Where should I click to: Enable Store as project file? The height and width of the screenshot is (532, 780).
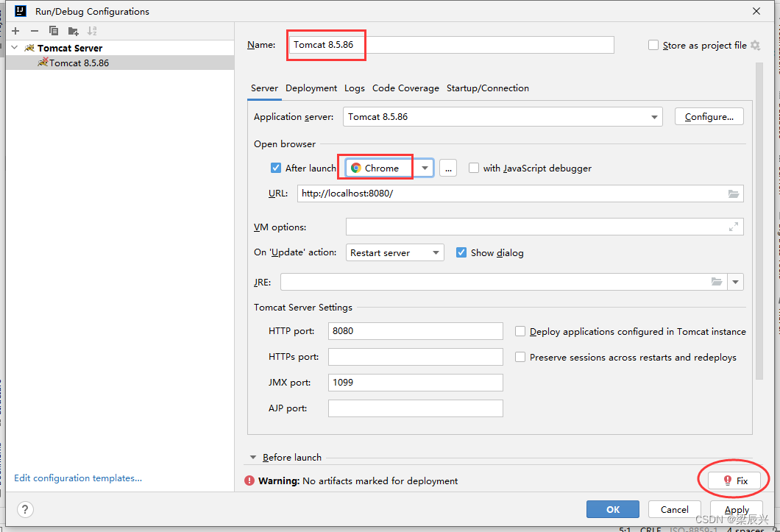[653, 46]
